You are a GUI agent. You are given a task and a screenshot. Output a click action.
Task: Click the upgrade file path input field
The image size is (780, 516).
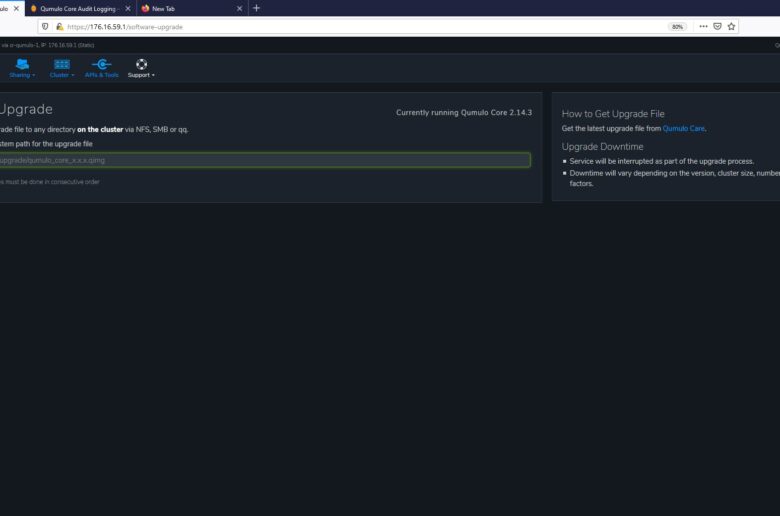(x=265, y=160)
